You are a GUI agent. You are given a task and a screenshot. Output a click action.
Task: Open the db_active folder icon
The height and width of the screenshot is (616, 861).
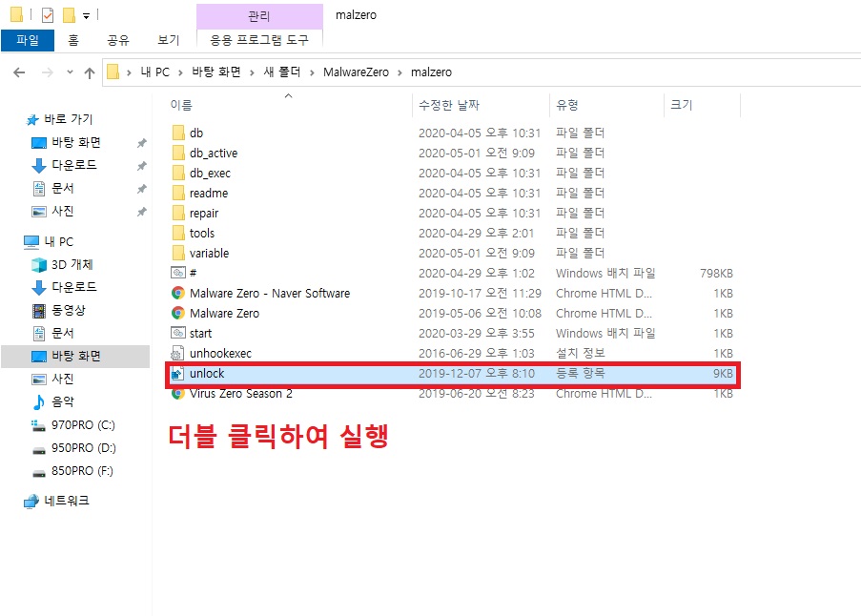[x=178, y=153]
